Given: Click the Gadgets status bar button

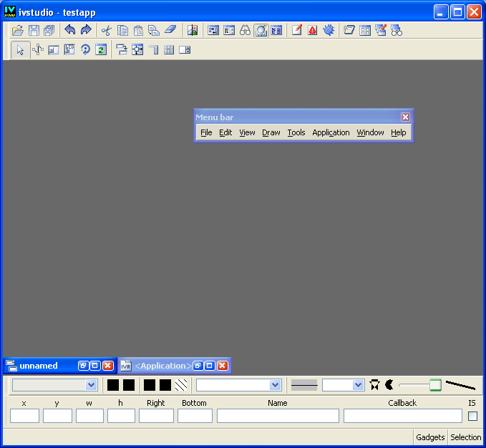Looking at the screenshot, I should point(430,437).
